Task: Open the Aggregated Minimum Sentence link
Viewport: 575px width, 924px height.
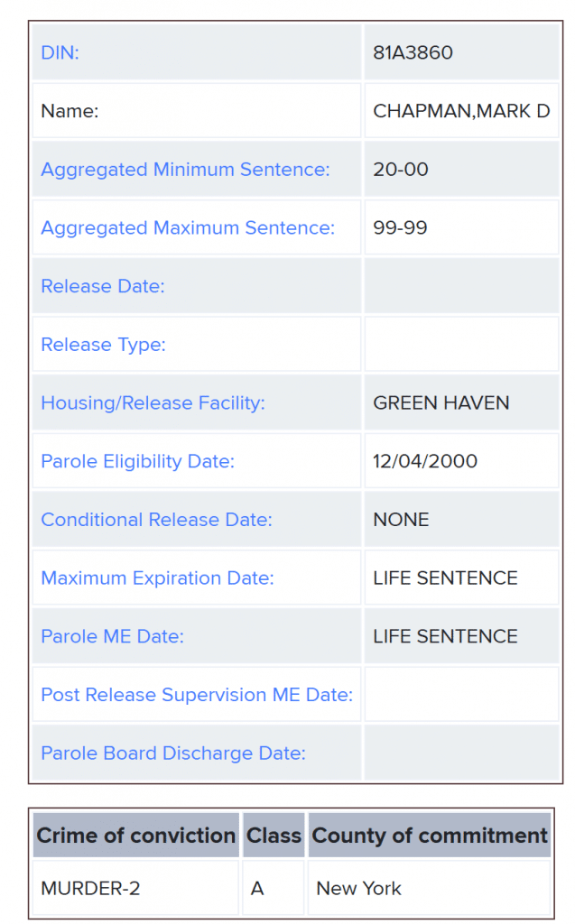Action: click(x=185, y=170)
